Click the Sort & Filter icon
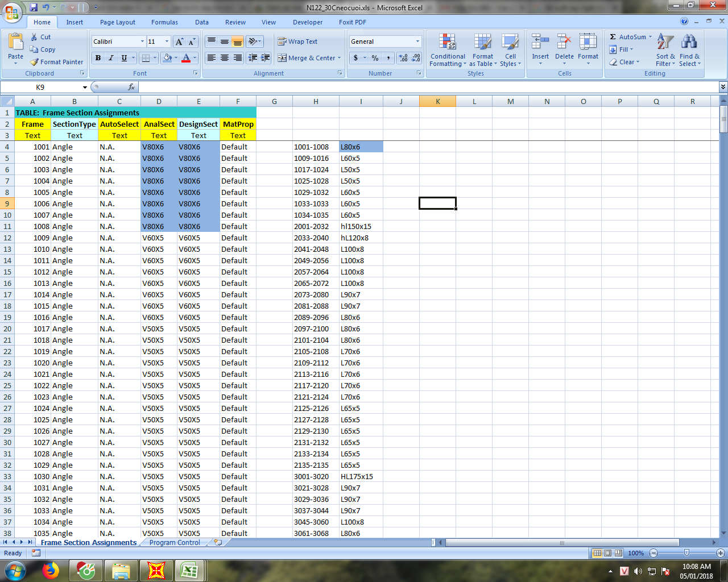Screen dimensions: 728x582 [x=665, y=43]
